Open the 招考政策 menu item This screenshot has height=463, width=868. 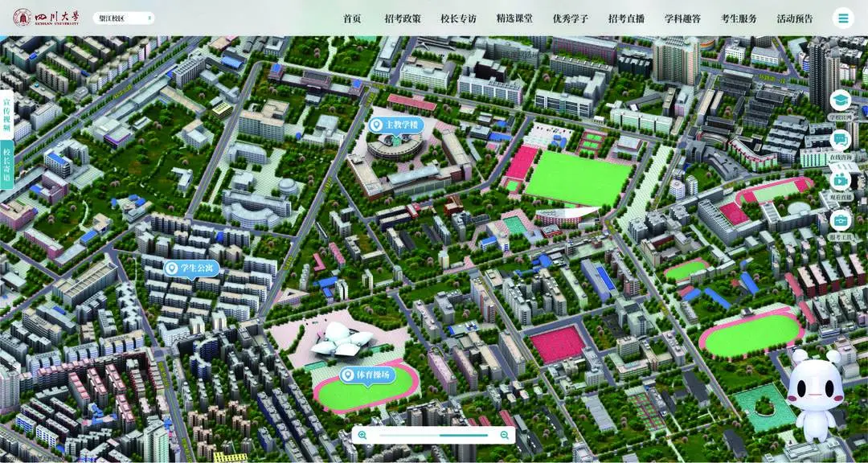click(x=402, y=18)
